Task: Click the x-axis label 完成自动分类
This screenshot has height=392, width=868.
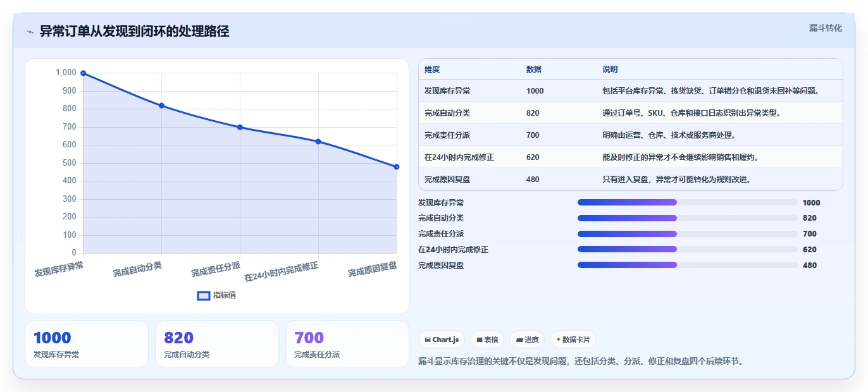Action: 137,269
